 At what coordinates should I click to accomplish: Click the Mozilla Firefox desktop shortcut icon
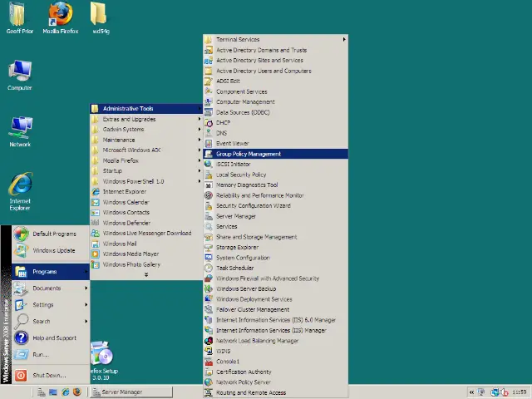(x=61, y=14)
